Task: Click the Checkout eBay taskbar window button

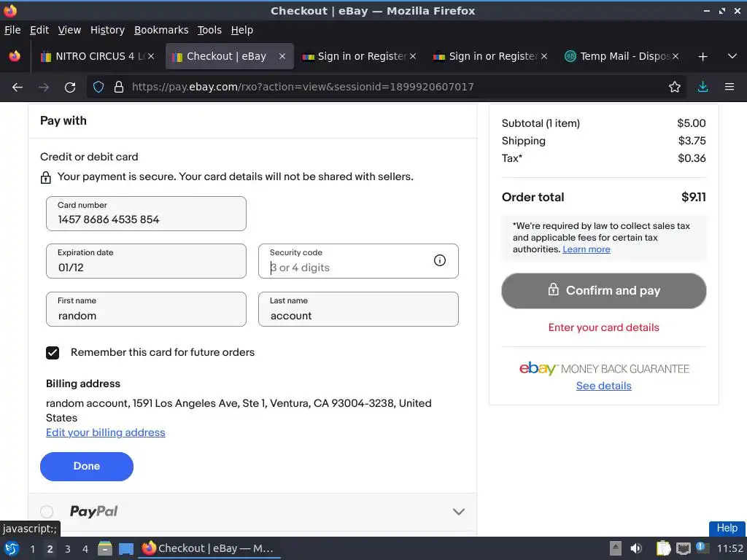Action: 209,548
